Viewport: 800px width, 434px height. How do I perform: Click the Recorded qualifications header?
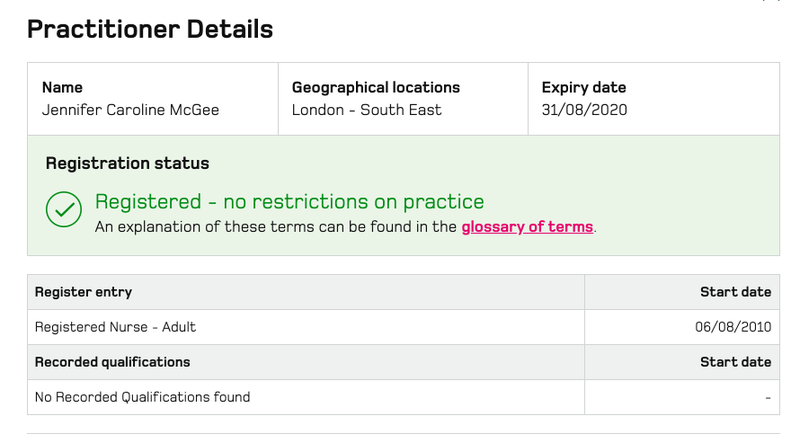coord(112,362)
